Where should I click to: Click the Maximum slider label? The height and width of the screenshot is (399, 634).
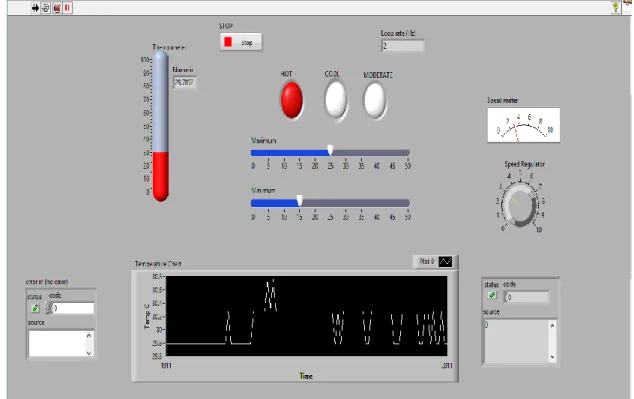tap(263, 140)
